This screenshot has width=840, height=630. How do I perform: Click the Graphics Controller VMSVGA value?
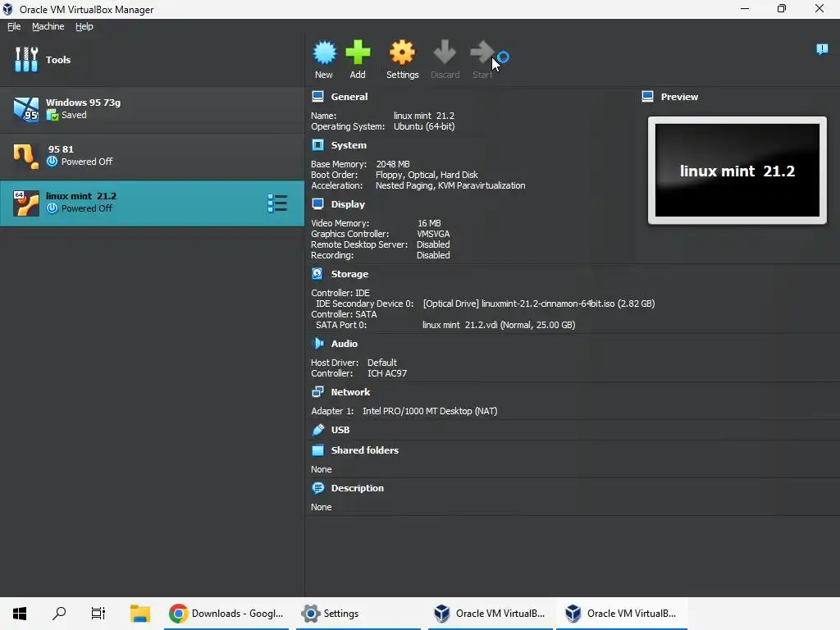click(433, 234)
